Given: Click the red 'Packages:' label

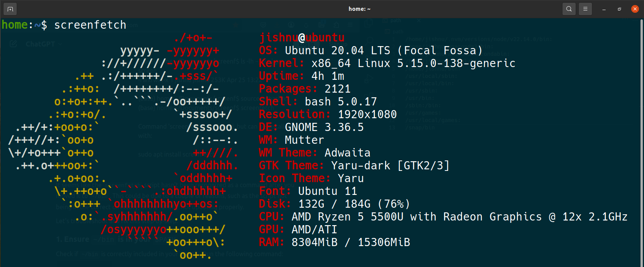Looking at the screenshot, I should coord(288,89).
